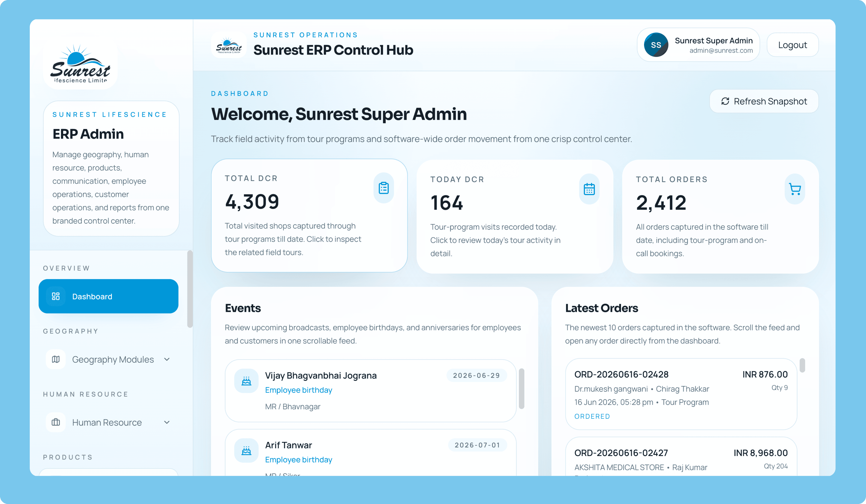Click the INR 876.00 amount
The image size is (866, 504).
pyautogui.click(x=765, y=374)
